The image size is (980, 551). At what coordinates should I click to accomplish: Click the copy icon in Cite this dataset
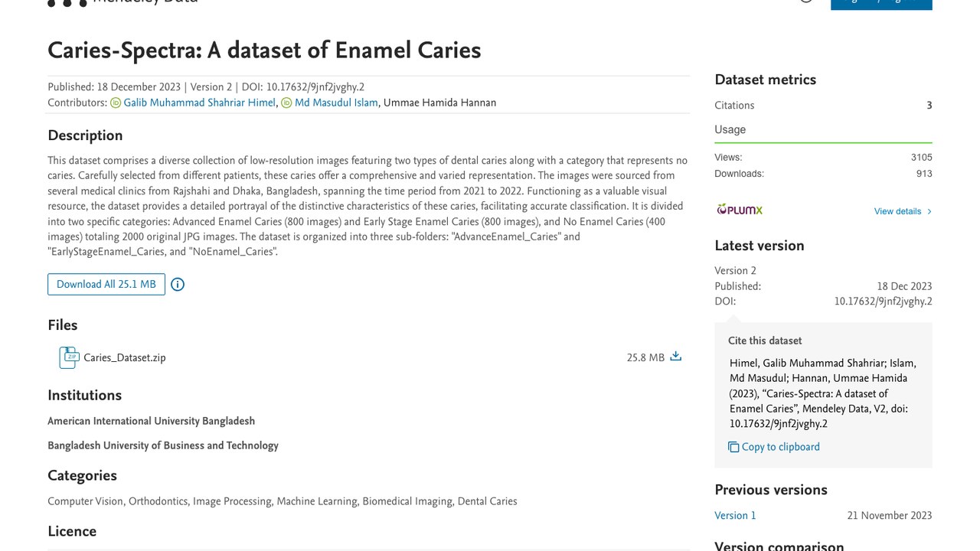point(733,447)
